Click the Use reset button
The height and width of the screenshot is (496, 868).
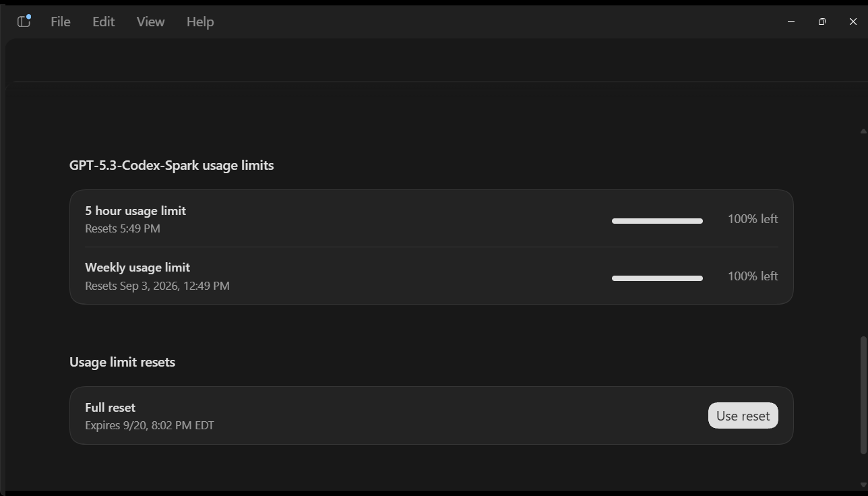pyautogui.click(x=743, y=416)
